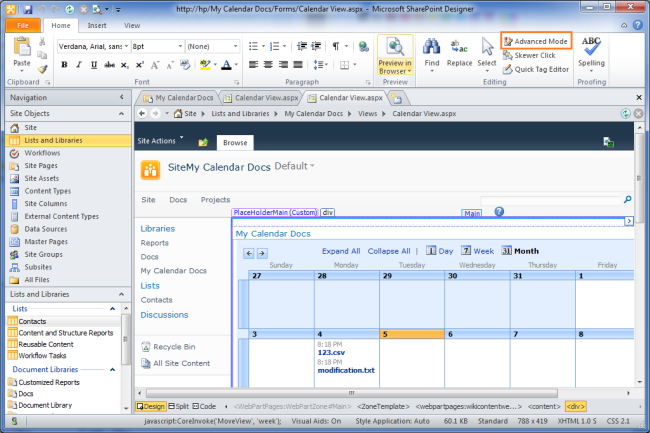This screenshot has height=433, width=650.
Task: Toggle Show Paragraph Marks icon
Action: tap(336, 46)
